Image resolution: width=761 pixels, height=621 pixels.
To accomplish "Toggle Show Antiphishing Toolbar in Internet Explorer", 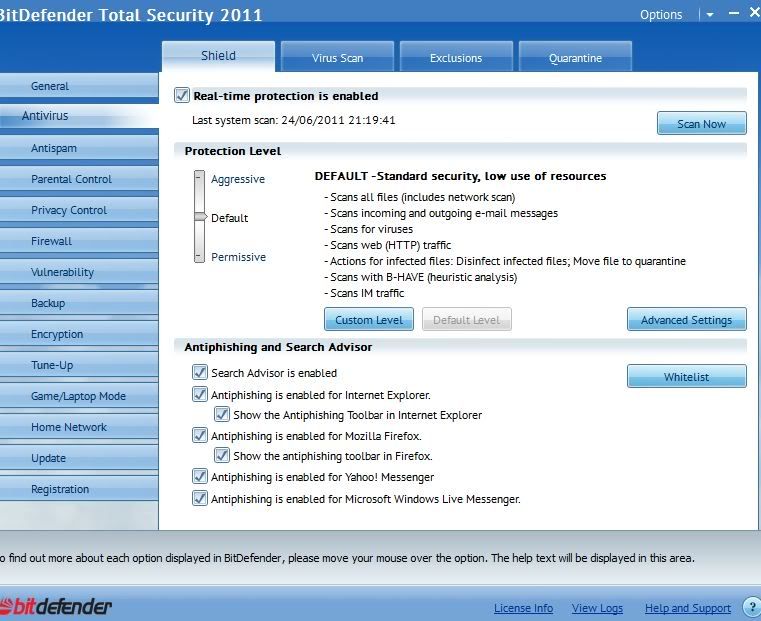I will (222, 414).
